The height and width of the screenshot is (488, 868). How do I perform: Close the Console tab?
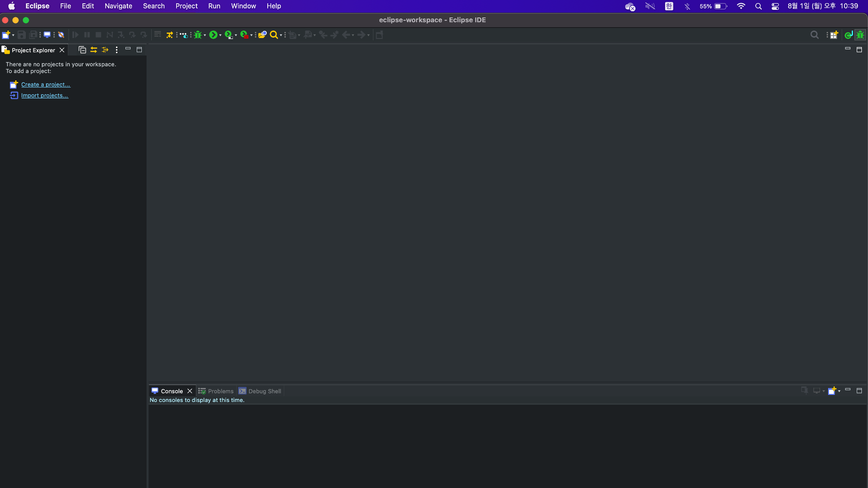(x=190, y=391)
